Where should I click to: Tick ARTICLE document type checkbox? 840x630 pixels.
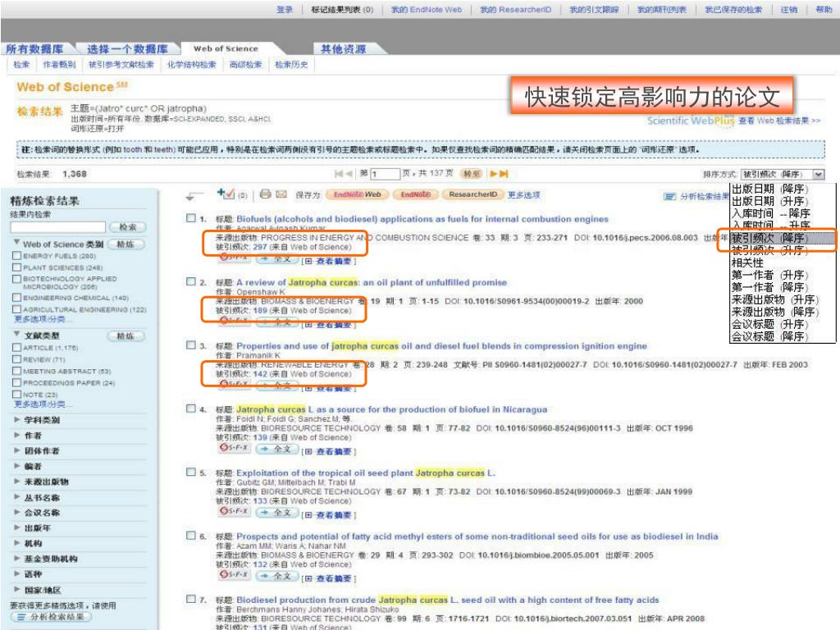point(16,347)
